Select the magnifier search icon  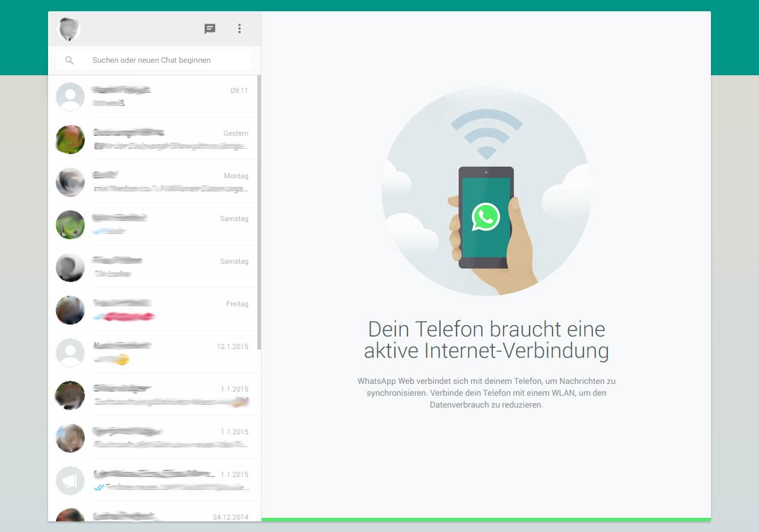(69, 60)
